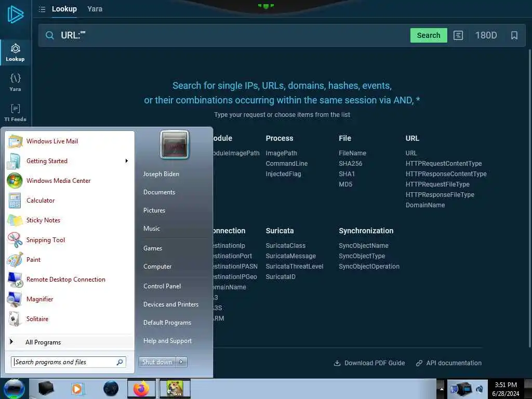532x399 pixels.
Task: Open Joseph Biden user folder
Action: click(x=161, y=174)
